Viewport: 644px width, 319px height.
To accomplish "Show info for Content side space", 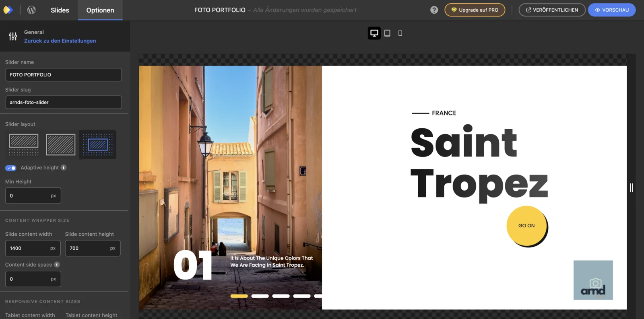I will [x=57, y=264].
